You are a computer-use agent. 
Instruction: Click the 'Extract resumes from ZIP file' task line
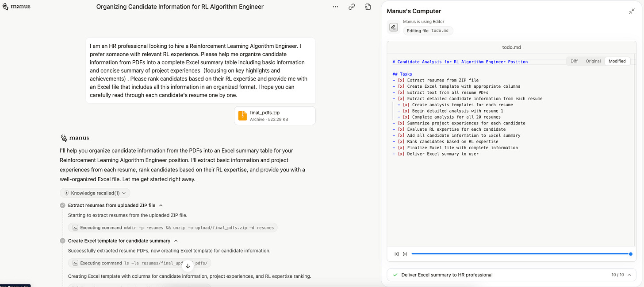click(435, 80)
